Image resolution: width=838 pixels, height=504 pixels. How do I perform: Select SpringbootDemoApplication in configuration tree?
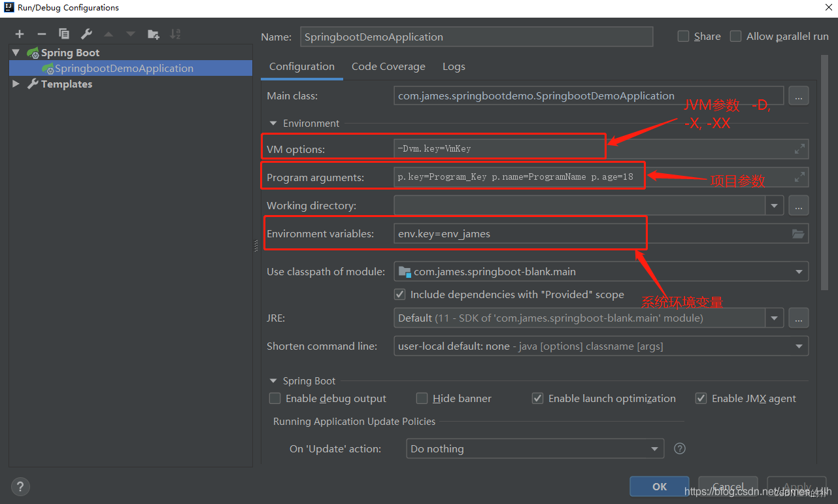point(131,68)
